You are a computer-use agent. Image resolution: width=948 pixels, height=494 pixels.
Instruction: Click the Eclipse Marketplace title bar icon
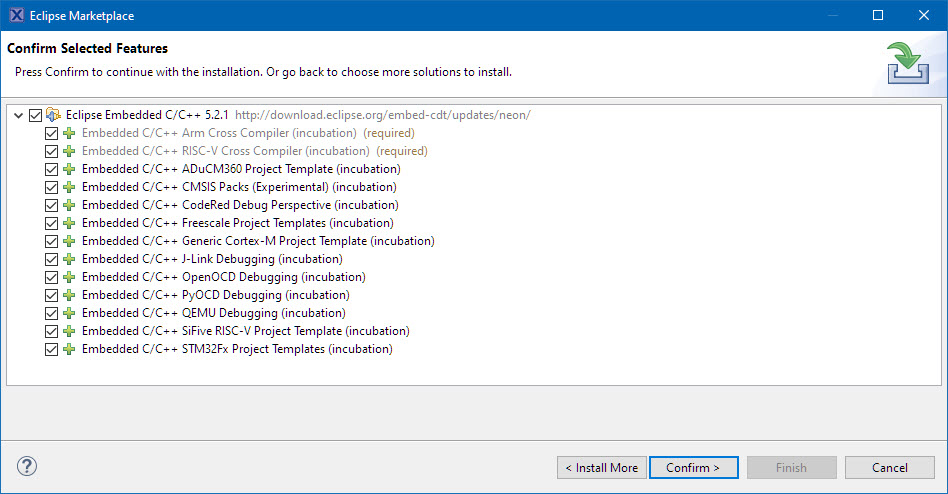point(17,16)
